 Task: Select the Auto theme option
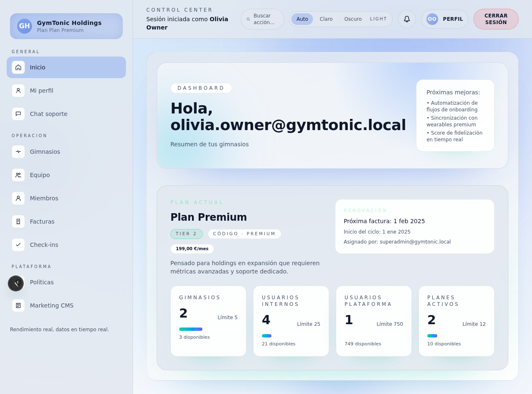[302, 19]
